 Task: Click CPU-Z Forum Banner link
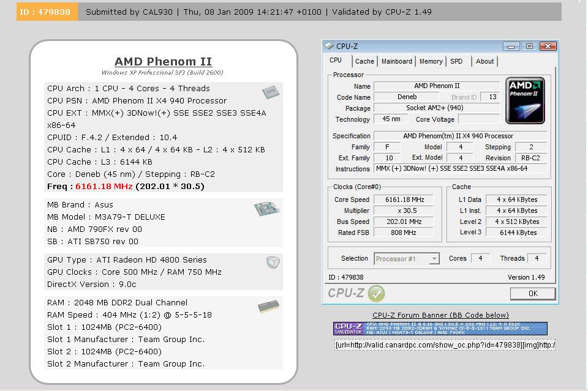(440, 315)
